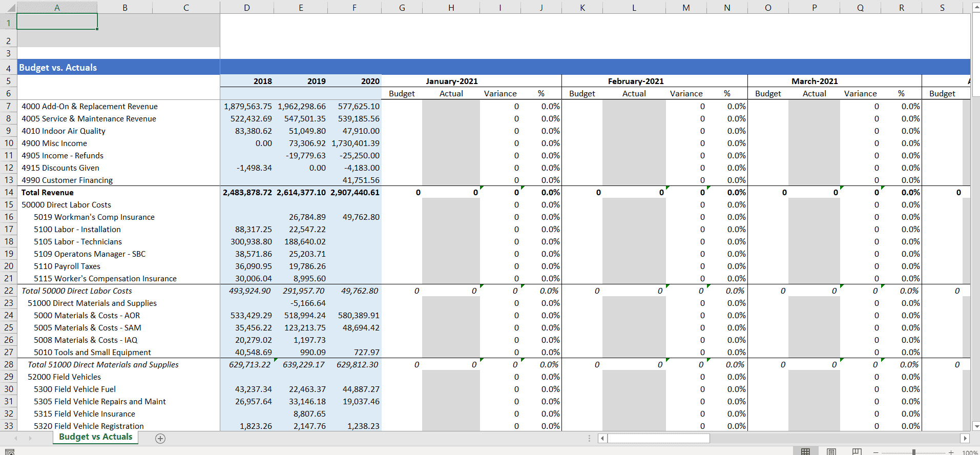Click horizontal scrollbar left arrow
The width and height of the screenshot is (980, 455).
pos(602,438)
